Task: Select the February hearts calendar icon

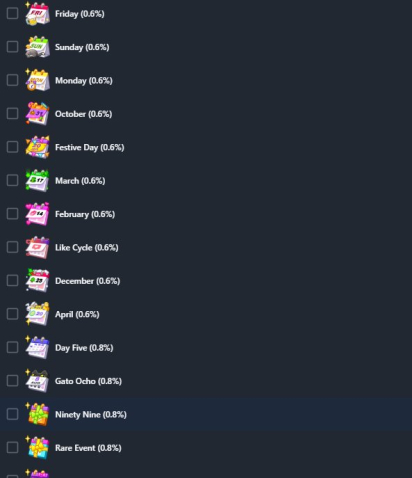Action: tap(37, 214)
